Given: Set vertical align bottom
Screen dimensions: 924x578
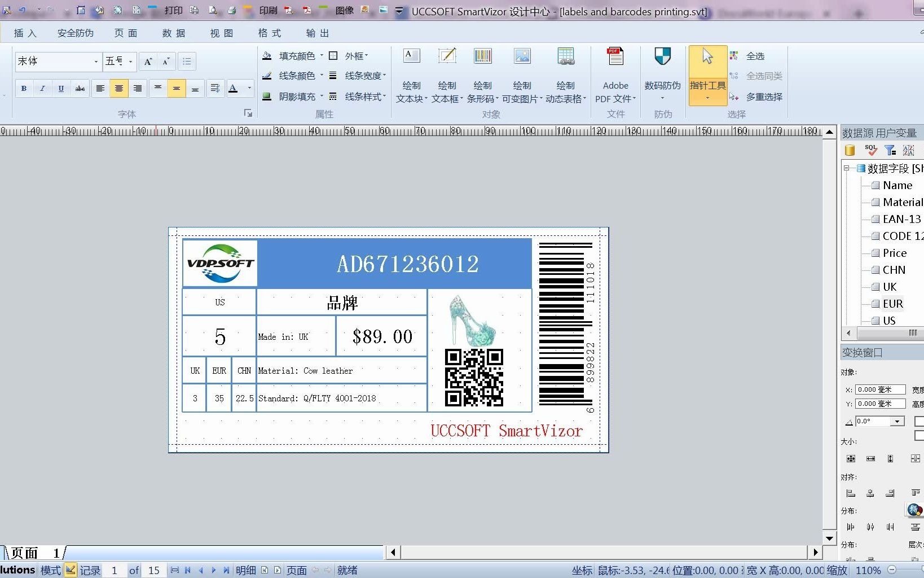Looking at the screenshot, I should coord(195,88).
